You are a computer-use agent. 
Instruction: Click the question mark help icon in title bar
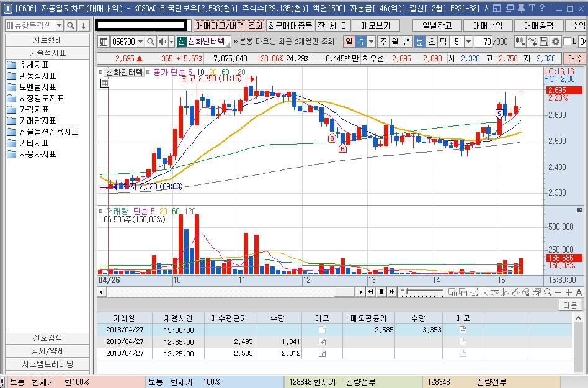pos(542,8)
